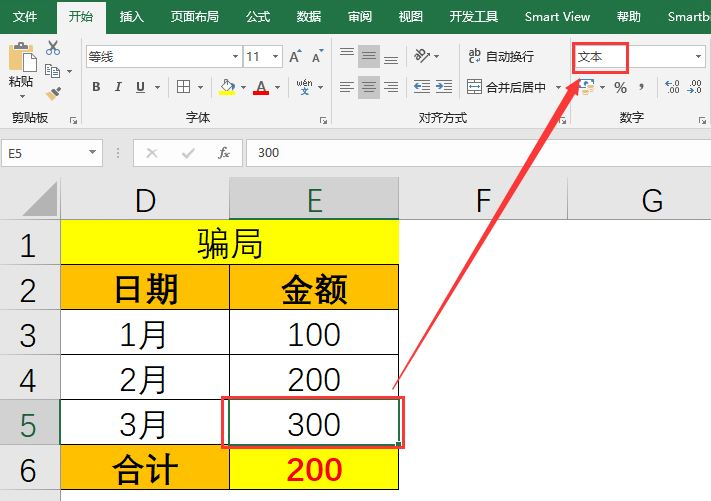Screen dimensions: 711x501
Task: Select cell E6 showing red 200
Action: (x=314, y=468)
